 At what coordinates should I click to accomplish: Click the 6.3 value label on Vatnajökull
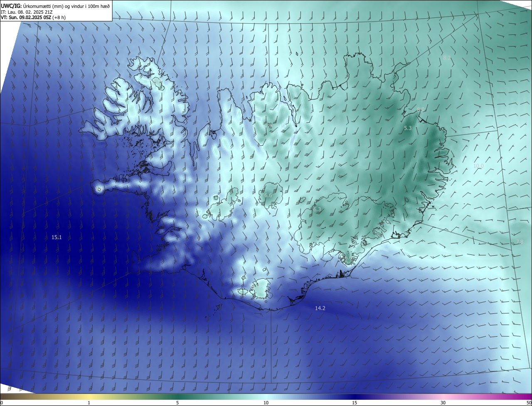coord(318,210)
